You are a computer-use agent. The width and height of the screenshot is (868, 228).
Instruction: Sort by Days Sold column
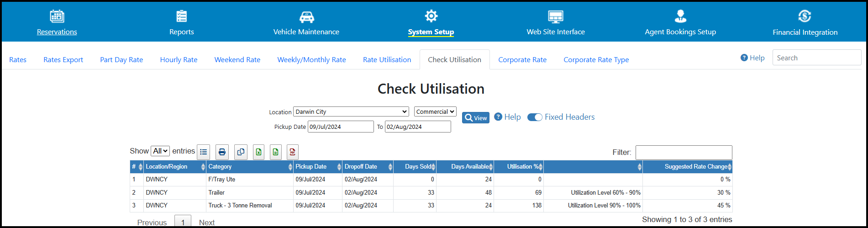415,167
